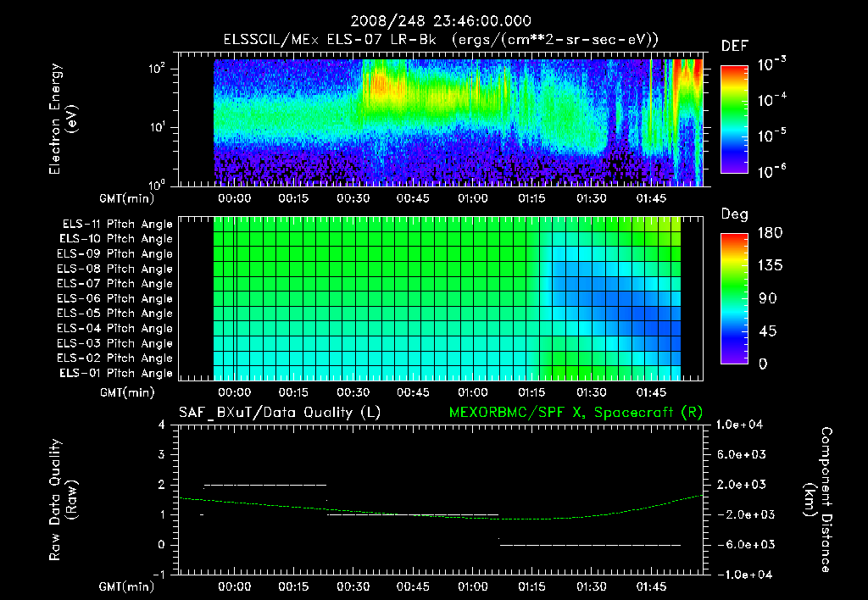The height and width of the screenshot is (600, 868).
Task: Click the quality level 2 data line
Action: [265, 485]
